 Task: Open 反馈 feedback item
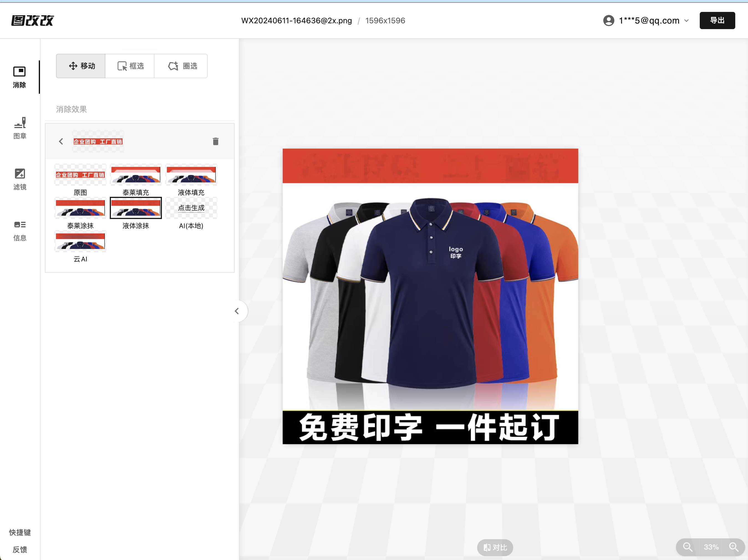[x=20, y=549]
